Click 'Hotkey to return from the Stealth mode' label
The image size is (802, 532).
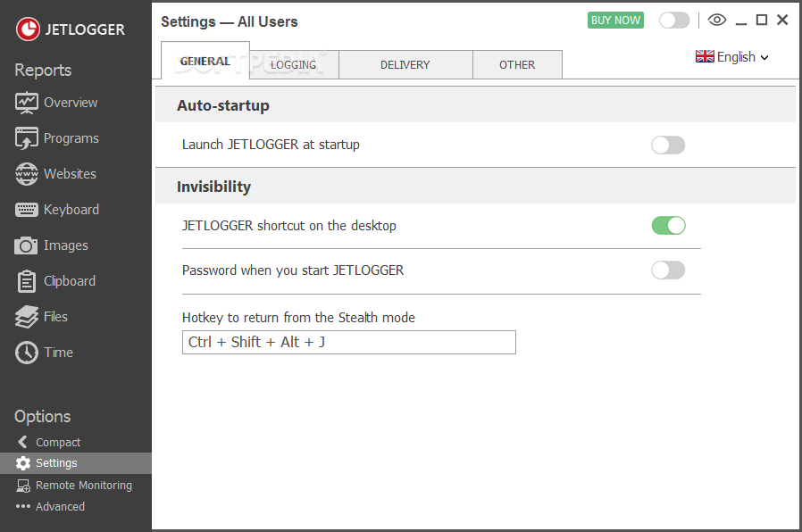click(298, 318)
